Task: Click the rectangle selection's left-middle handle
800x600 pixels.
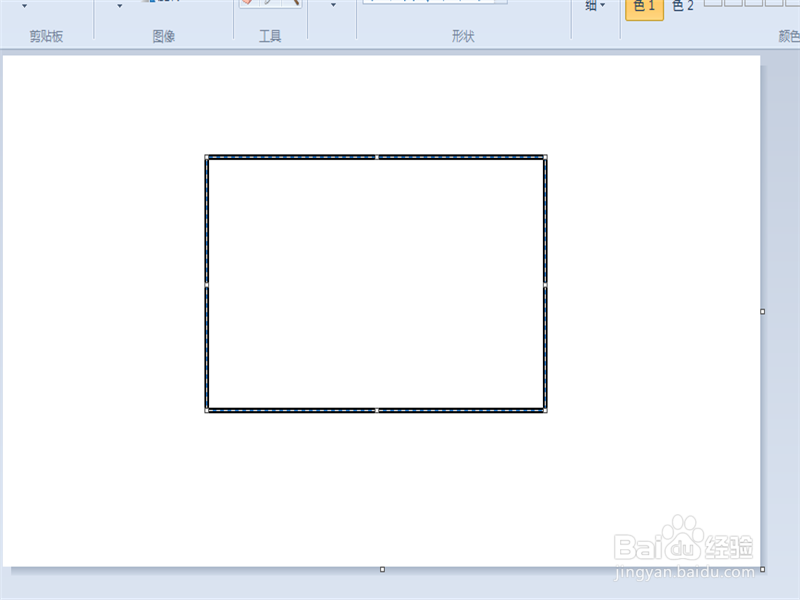Action: [207, 285]
